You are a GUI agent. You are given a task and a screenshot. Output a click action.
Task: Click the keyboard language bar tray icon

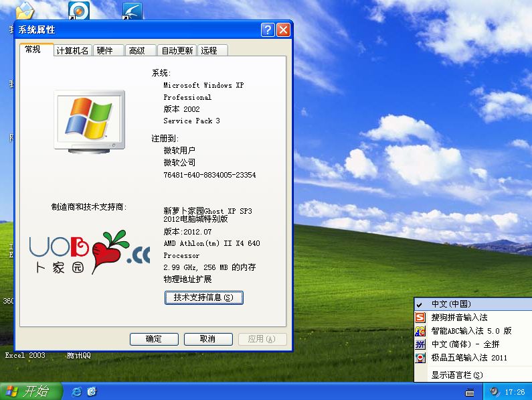point(470,393)
